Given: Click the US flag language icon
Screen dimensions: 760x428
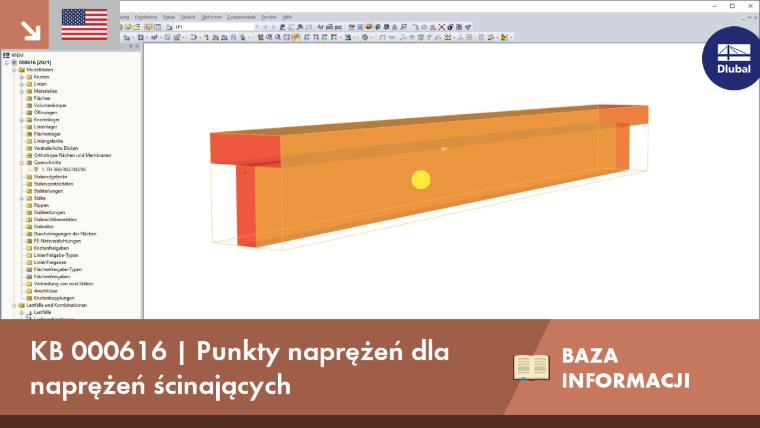Looking at the screenshot, I should click(x=84, y=24).
